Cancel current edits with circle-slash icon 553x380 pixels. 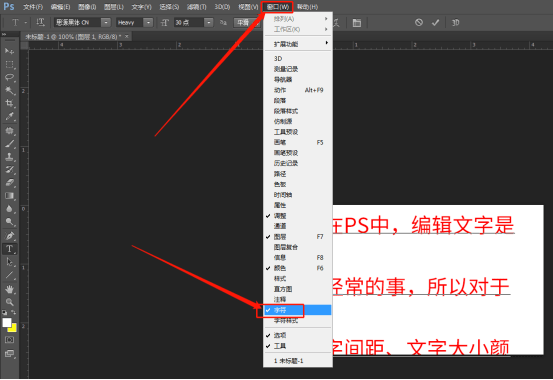[419, 23]
